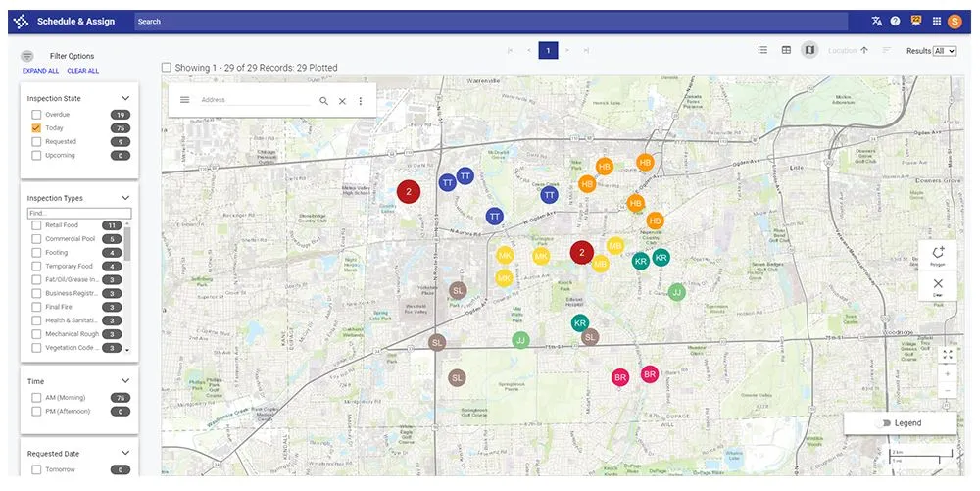Click the CLEAR ALL link
The width and height of the screenshot is (980, 491).
coord(83,71)
